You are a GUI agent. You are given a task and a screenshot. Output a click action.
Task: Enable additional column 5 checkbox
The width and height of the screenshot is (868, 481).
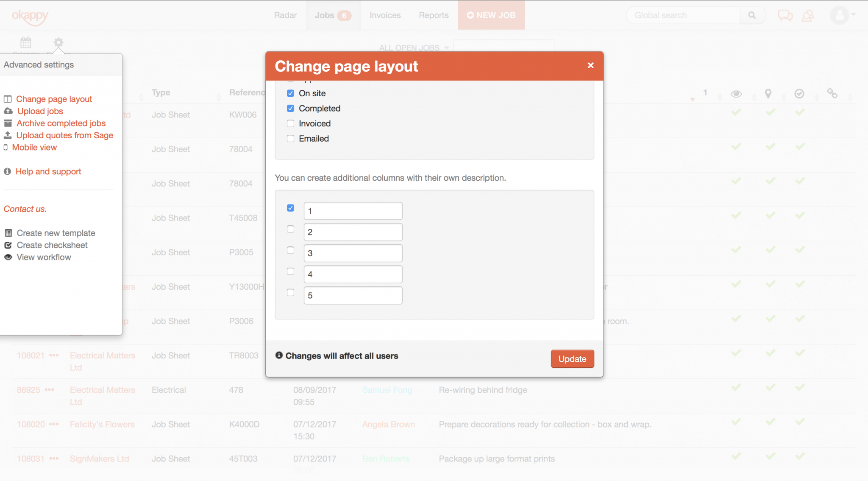coord(290,292)
